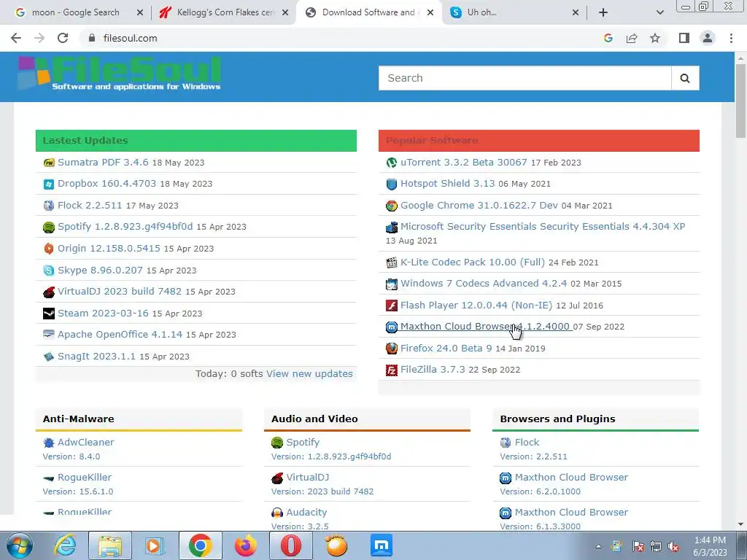Open Firefox from the taskbar
Image resolution: width=747 pixels, height=560 pixels.
[x=246, y=545]
